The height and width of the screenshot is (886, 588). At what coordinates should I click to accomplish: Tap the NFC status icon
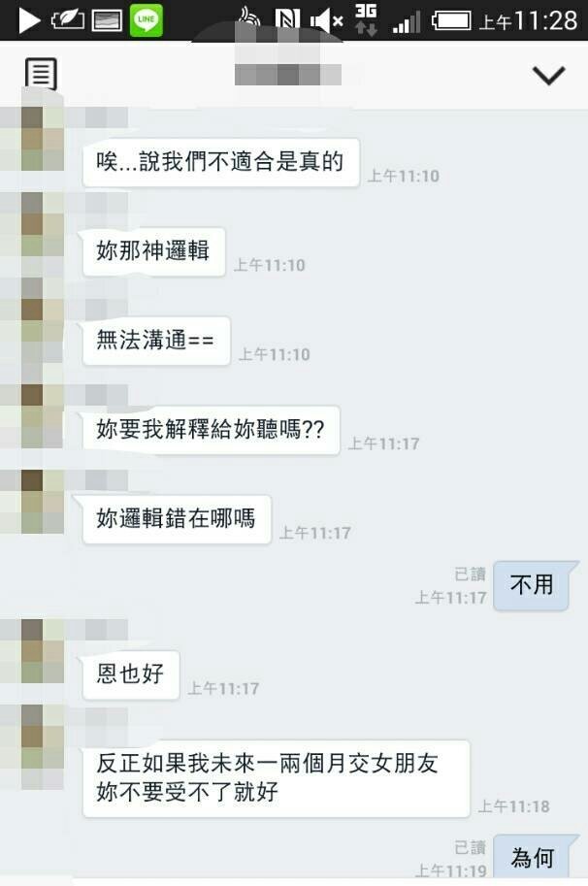click(287, 21)
